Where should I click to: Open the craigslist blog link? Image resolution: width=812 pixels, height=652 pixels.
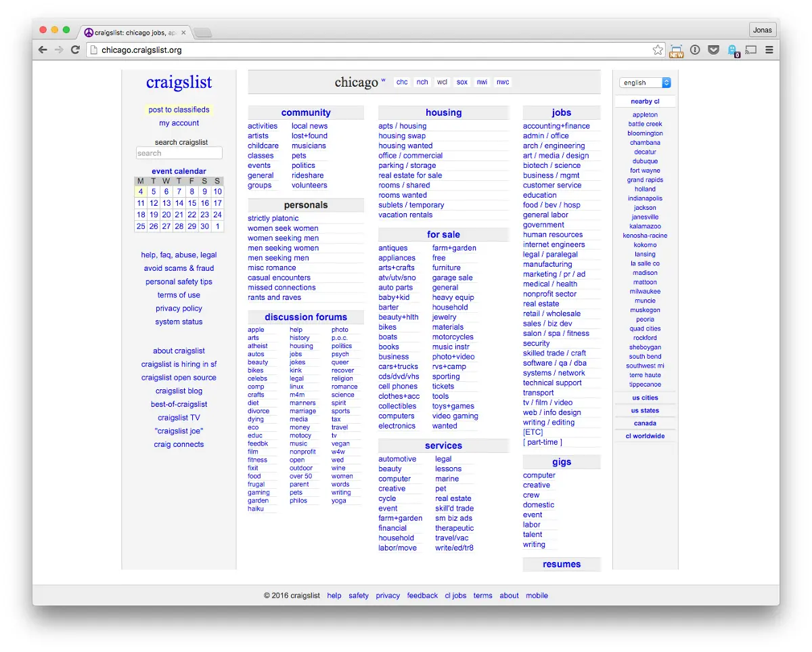tap(179, 391)
